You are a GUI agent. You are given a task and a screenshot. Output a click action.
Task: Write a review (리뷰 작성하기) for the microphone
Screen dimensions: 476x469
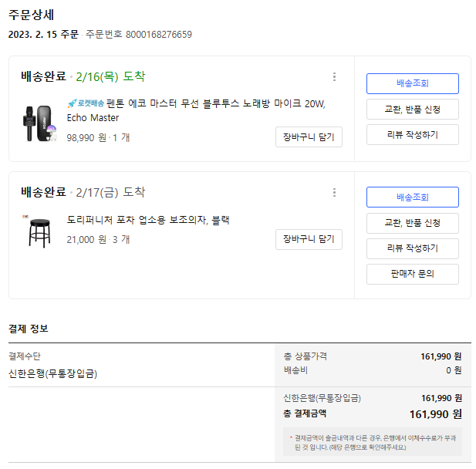pyautogui.click(x=412, y=134)
